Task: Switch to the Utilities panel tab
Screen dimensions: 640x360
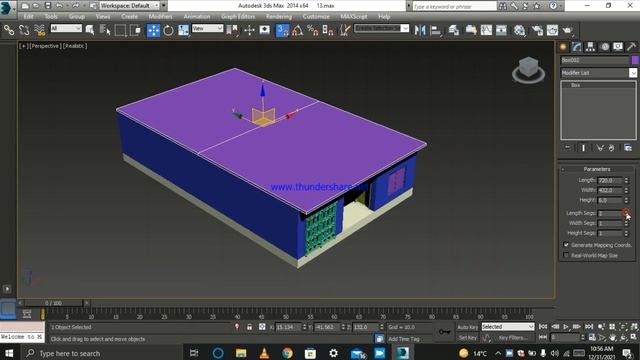Action: pos(631,47)
